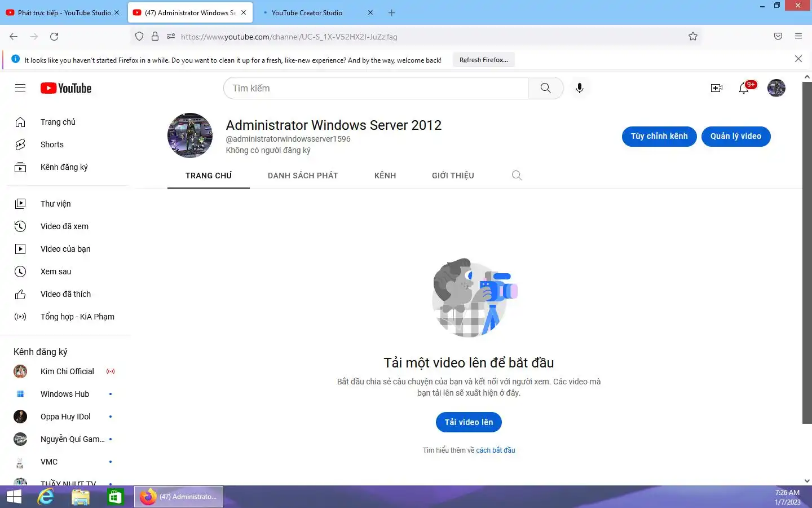The image size is (812, 508).
Task: Start voice search with microphone icon
Action: tap(579, 88)
